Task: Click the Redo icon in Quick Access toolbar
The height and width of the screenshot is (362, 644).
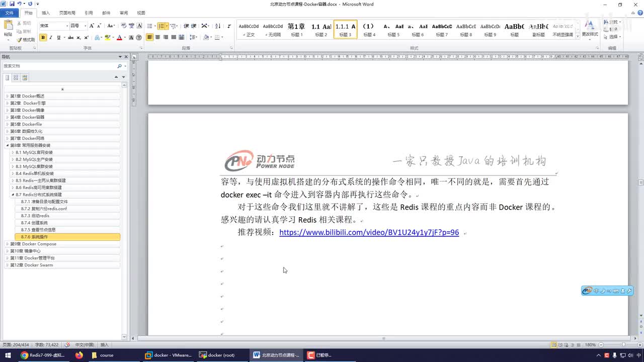Action: coord(30,4)
